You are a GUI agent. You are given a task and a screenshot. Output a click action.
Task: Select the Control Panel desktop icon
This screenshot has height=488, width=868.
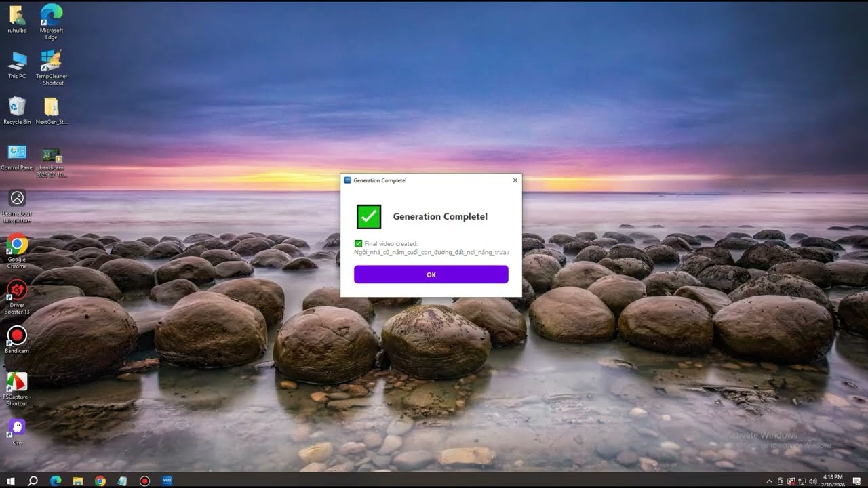17,157
